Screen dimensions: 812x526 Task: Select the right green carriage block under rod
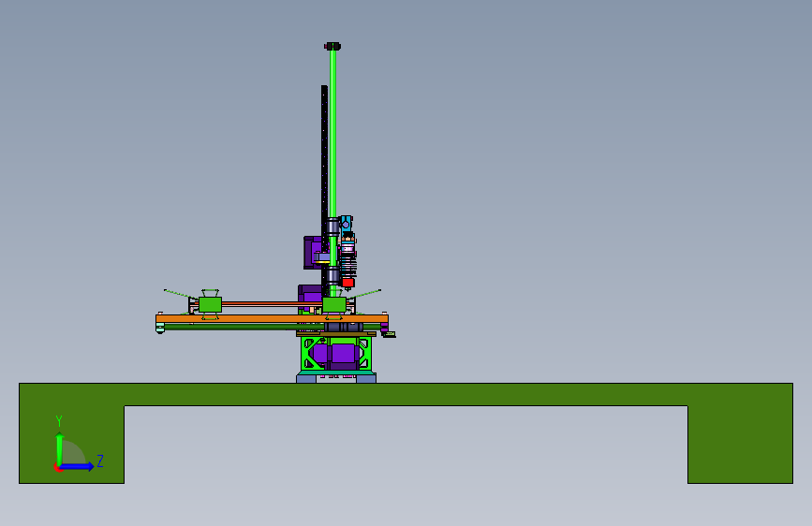(x=334, y=304)
